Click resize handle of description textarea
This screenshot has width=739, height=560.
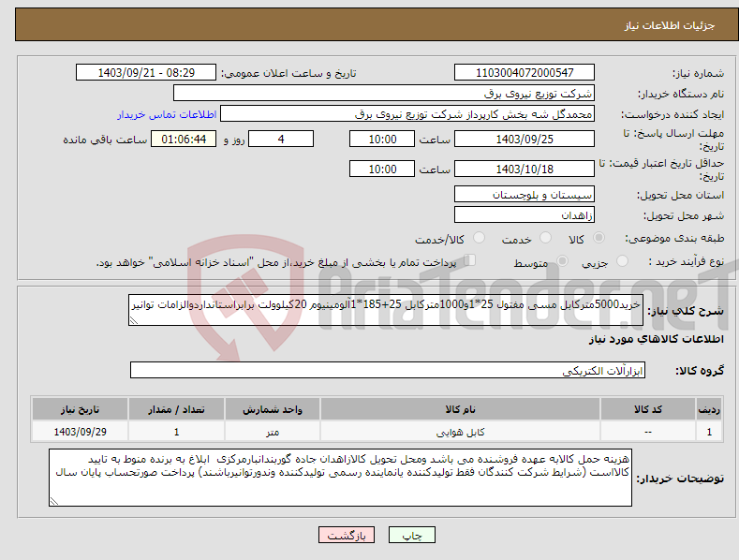click(x=134, y=320)
